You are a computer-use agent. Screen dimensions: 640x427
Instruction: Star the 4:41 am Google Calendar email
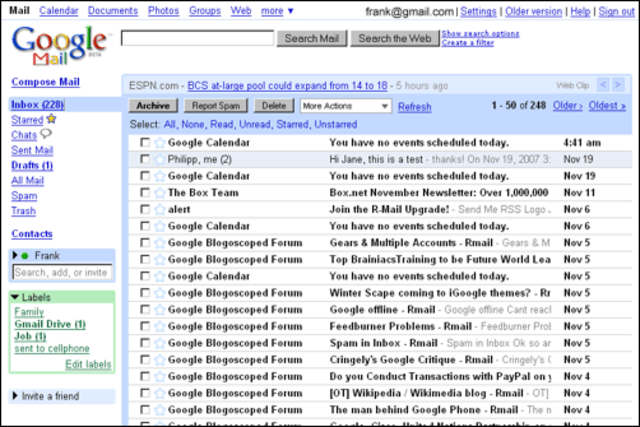(160, 142)
